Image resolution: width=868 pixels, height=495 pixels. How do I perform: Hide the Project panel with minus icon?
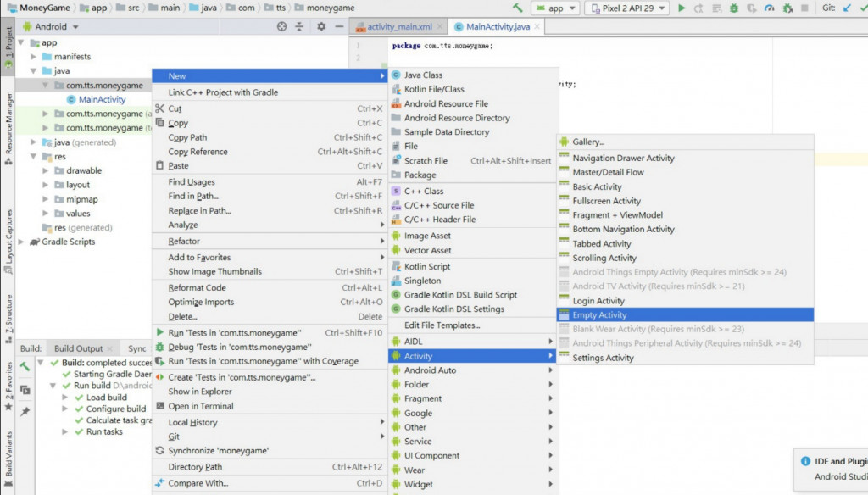click(339, 26)
